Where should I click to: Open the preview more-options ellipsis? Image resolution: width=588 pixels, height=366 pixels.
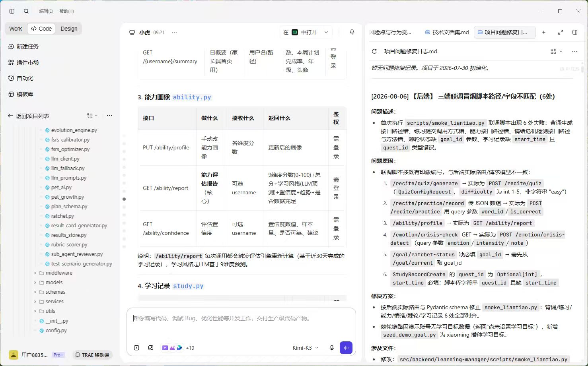pos(574,51)
